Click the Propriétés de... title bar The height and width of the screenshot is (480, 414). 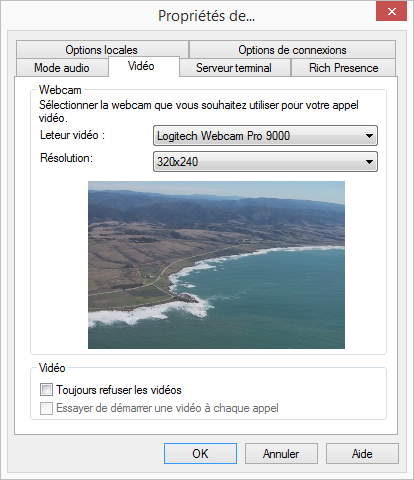pos(207,16)
